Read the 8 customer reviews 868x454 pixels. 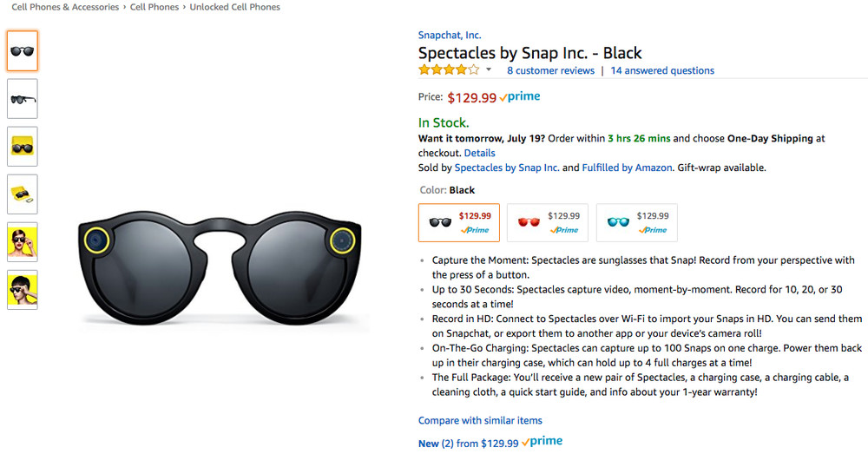click(x=550, y=70)
